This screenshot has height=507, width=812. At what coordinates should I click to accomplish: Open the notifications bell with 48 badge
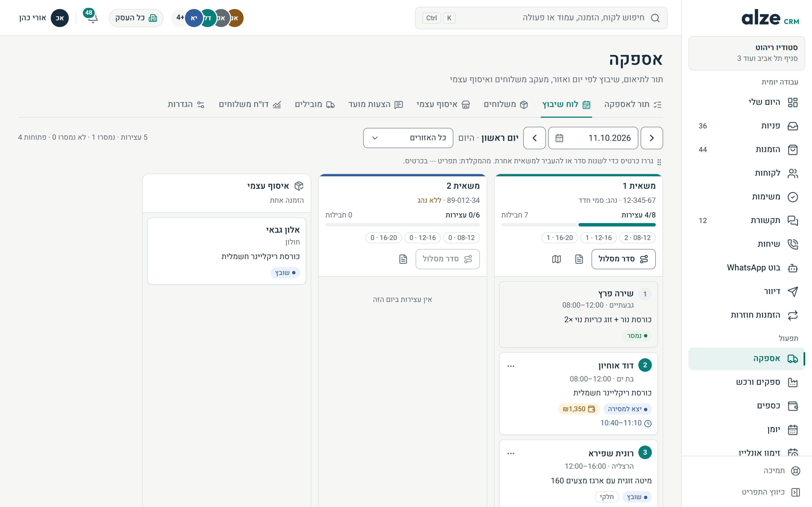pos(91,17)
